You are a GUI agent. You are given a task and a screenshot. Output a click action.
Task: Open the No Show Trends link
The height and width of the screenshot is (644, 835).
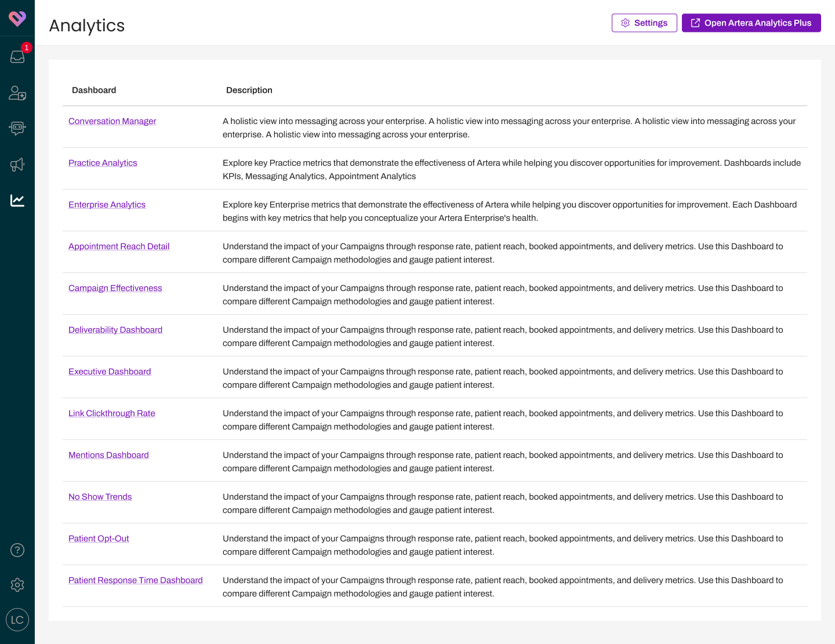pyautogui.click(x=100, y=497)
